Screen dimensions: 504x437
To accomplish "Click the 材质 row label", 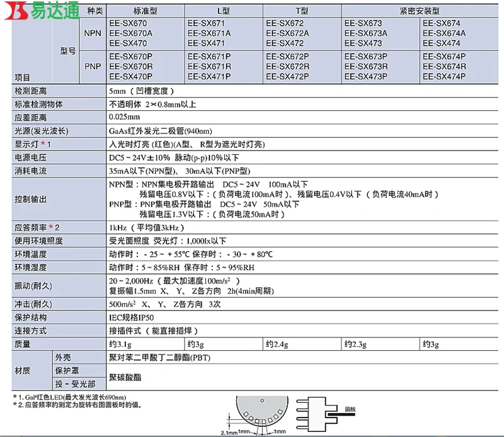I will pos(23,370).
